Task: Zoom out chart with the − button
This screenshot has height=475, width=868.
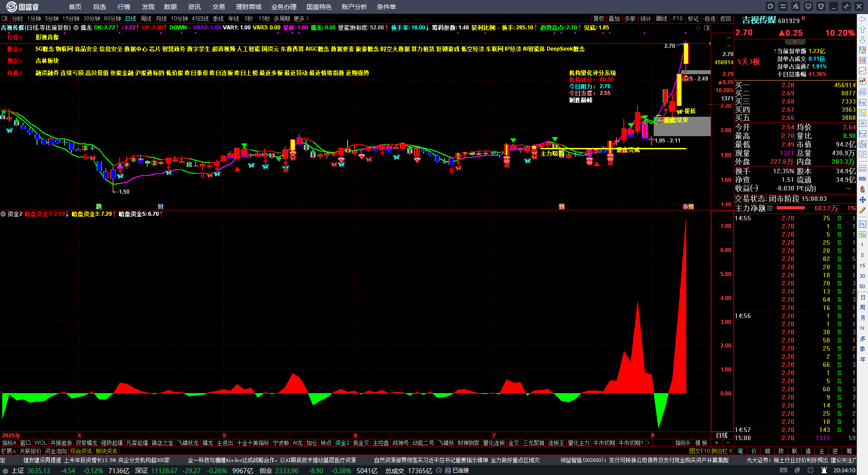Action: tap(727, 443)
